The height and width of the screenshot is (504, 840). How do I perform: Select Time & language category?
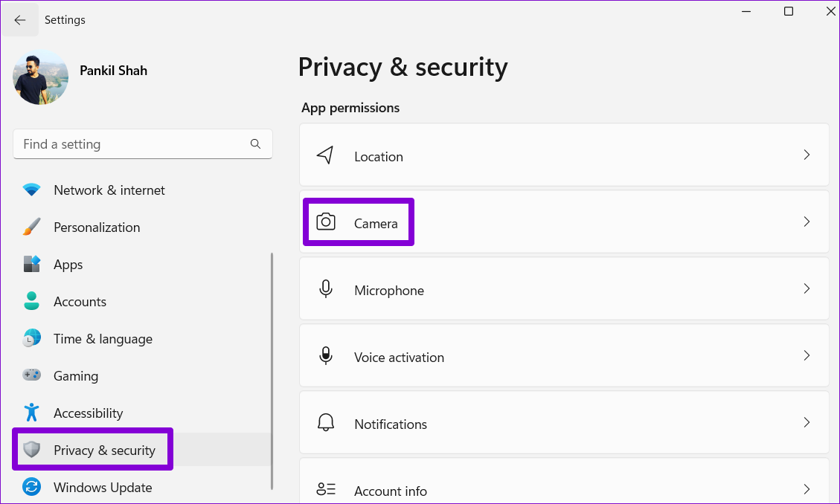(x=103, y=339)
